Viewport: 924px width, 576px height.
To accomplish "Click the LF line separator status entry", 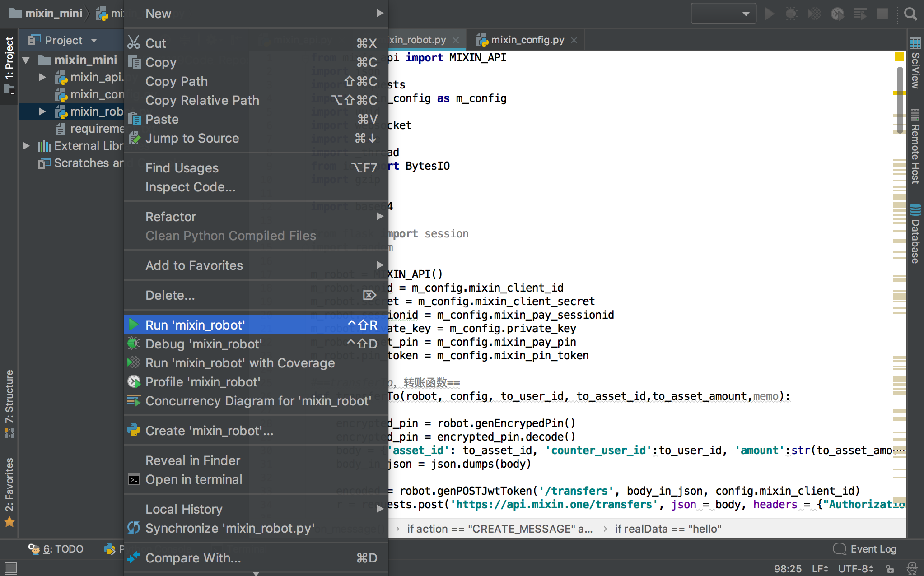I will (x=820, y=568).
